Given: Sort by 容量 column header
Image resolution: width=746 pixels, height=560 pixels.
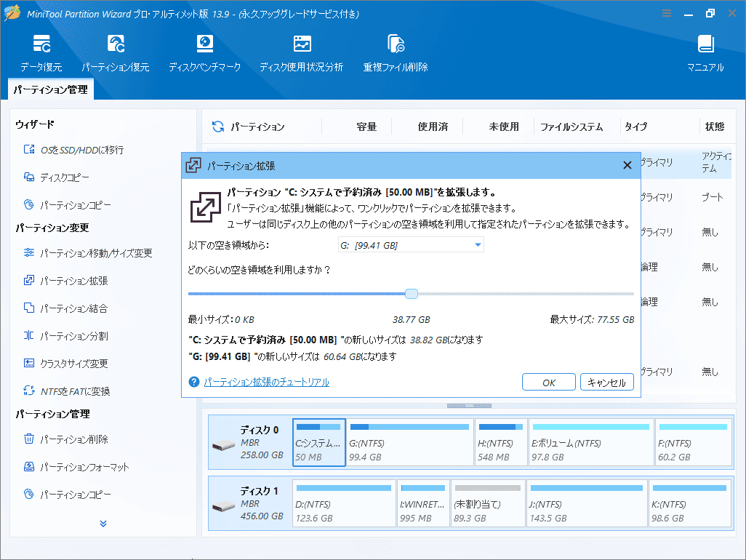Looking at the screenshot, I should click(x=366, y=127).
